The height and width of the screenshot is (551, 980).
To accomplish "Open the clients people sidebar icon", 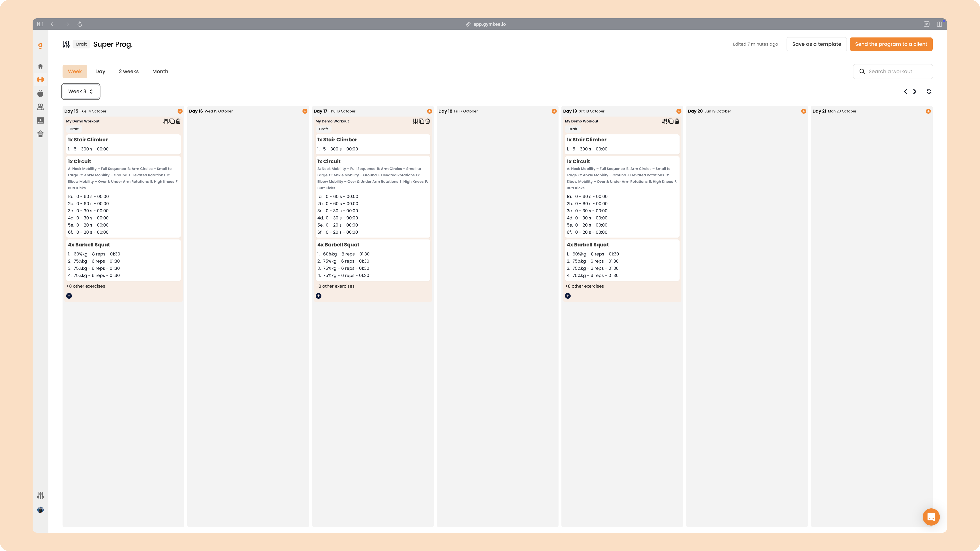I will (x=40, y=107).
